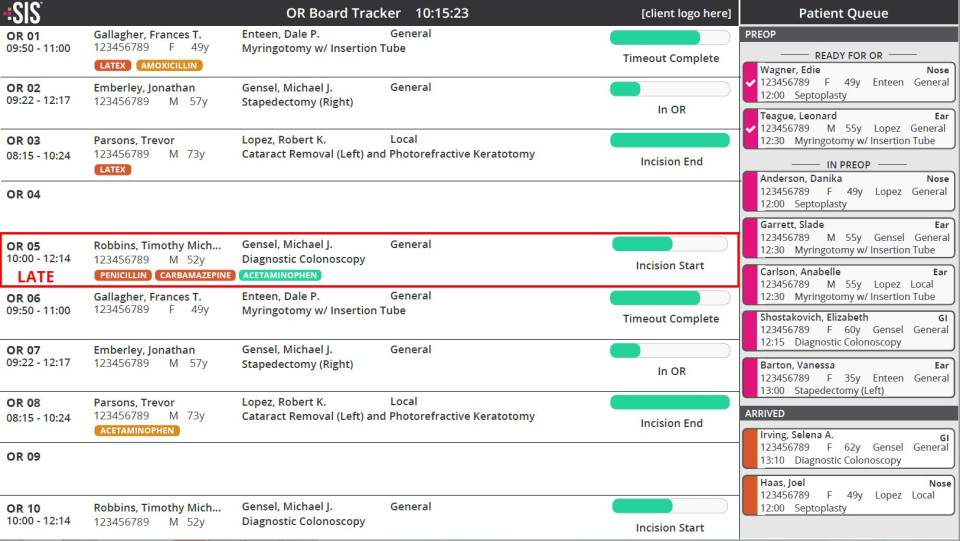
Task: Click the Incision Start status in OR 10
Action: tap(670, 528)
